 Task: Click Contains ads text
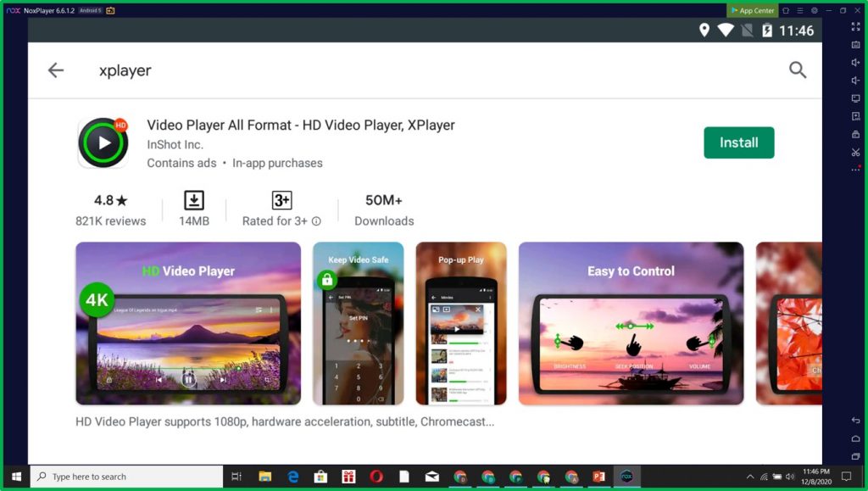(x=181, y=164)
